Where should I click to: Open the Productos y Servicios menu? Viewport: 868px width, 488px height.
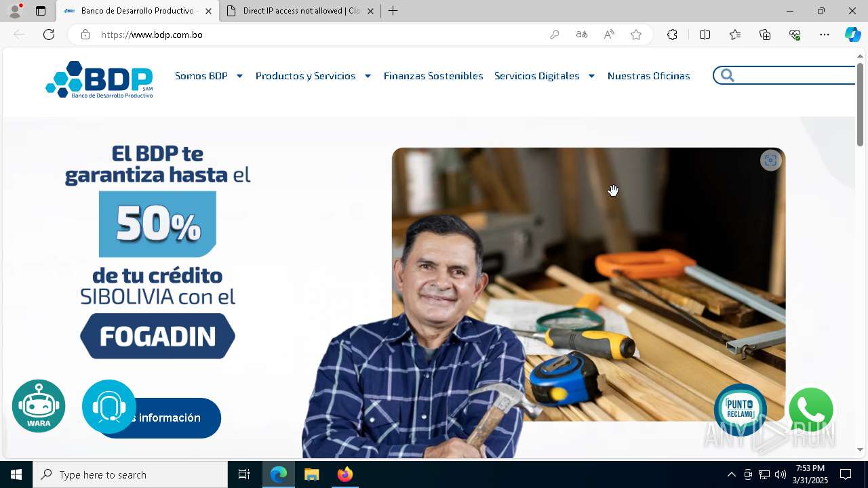click(306, 76)
